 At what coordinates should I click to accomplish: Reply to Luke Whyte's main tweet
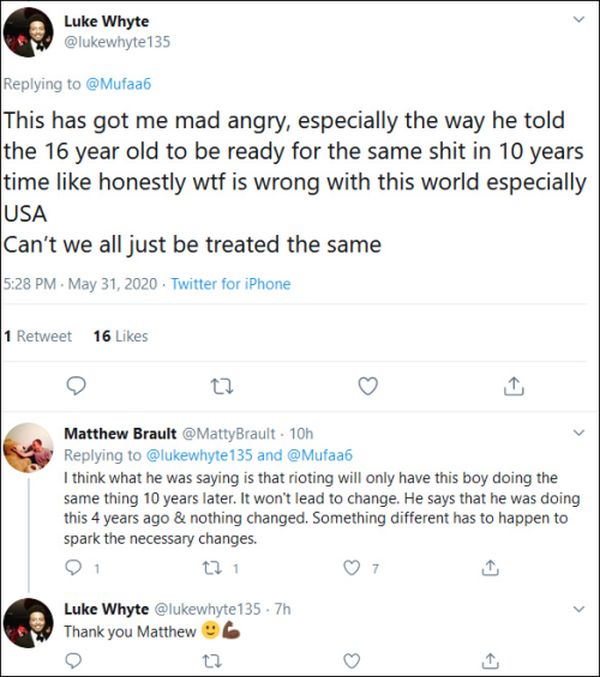pos(76,385)
